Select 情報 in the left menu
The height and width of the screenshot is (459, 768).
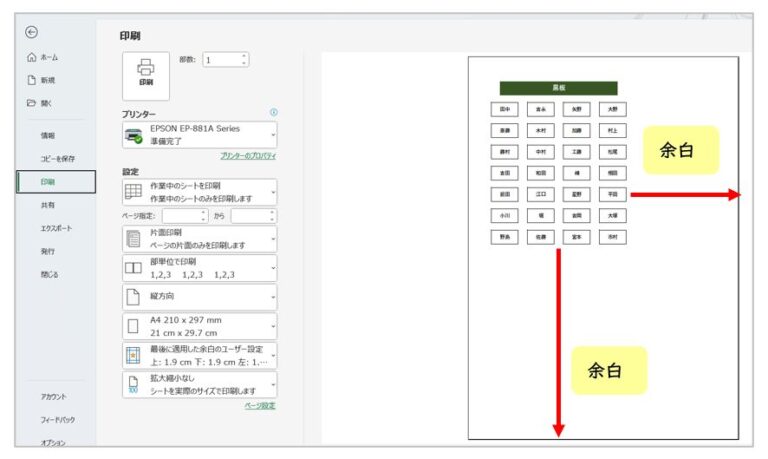click(x=48, y=135)
